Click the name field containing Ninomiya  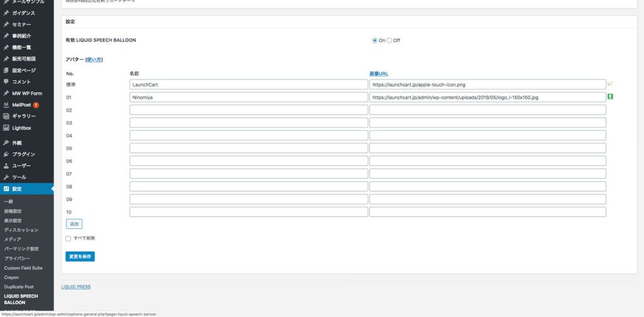pyautogui.click(x=248, y=97)
